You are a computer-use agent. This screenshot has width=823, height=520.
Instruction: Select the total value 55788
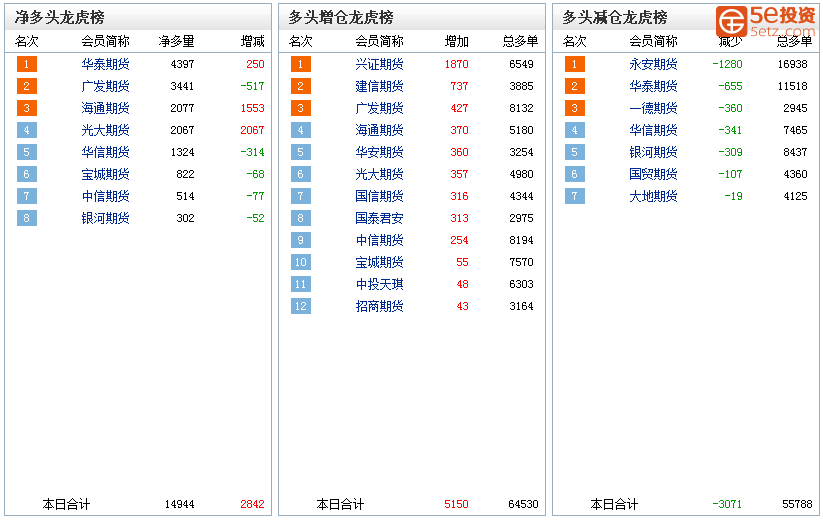point(797,504)
